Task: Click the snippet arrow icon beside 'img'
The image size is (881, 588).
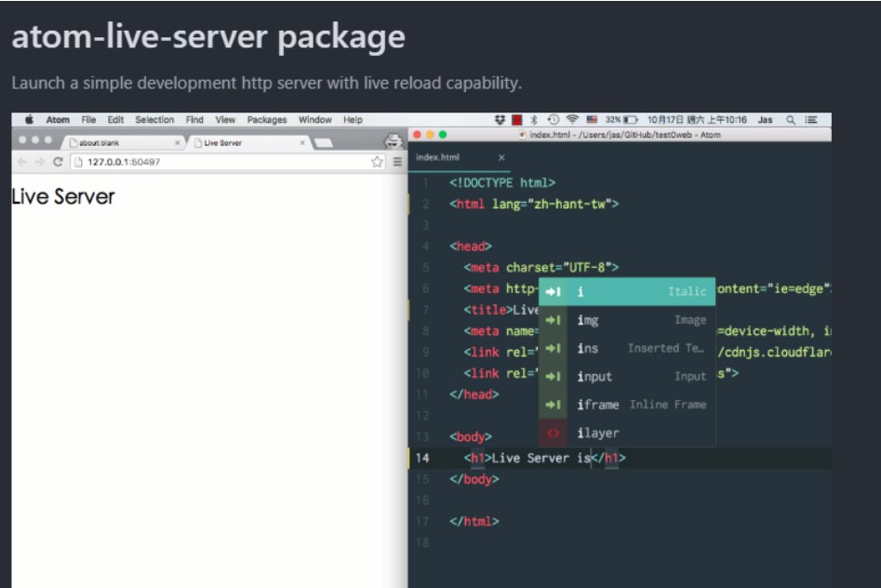Action: coord(553,320)
